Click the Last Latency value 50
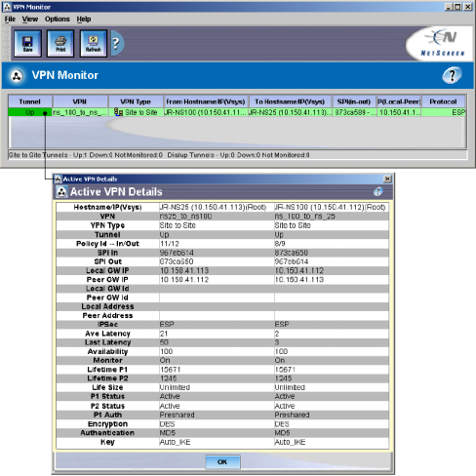Screen dimensions: 476x476 [x=164, y=342]
